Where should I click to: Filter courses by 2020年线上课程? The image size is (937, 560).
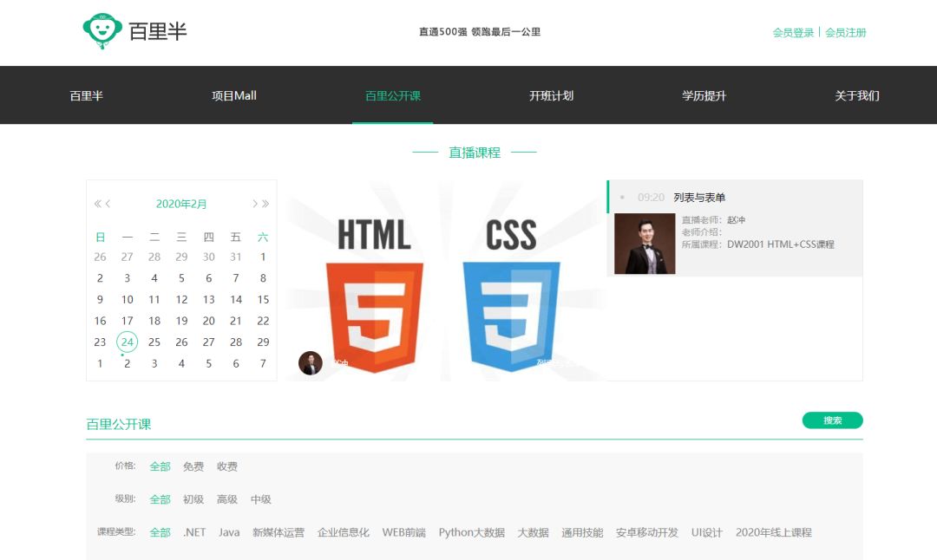(774, 532)
